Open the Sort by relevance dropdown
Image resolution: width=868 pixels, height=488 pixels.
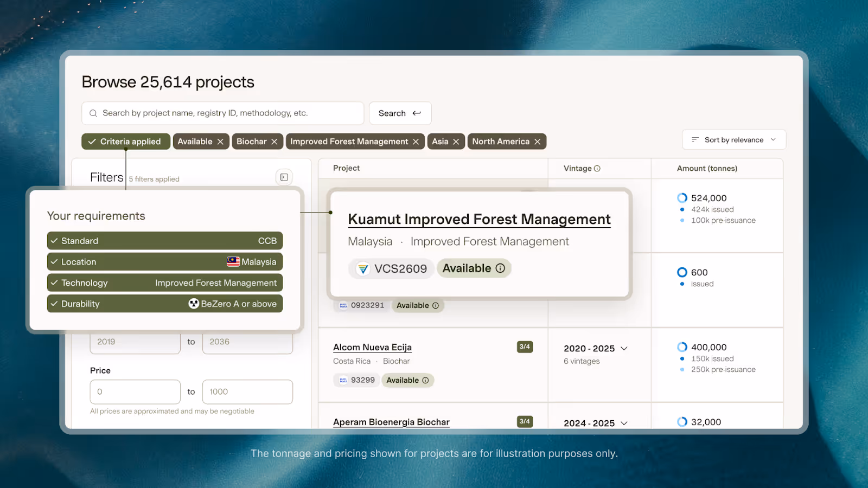coord(734,140)
